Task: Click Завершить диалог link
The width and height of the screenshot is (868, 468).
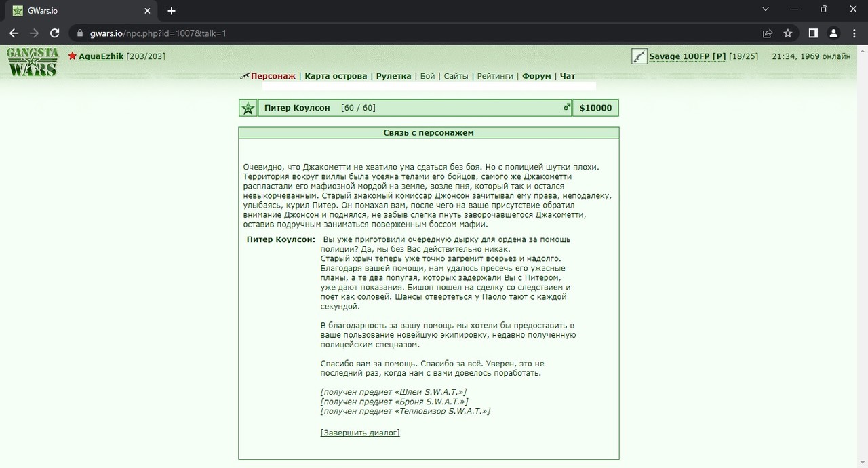Action: point(360,433)
